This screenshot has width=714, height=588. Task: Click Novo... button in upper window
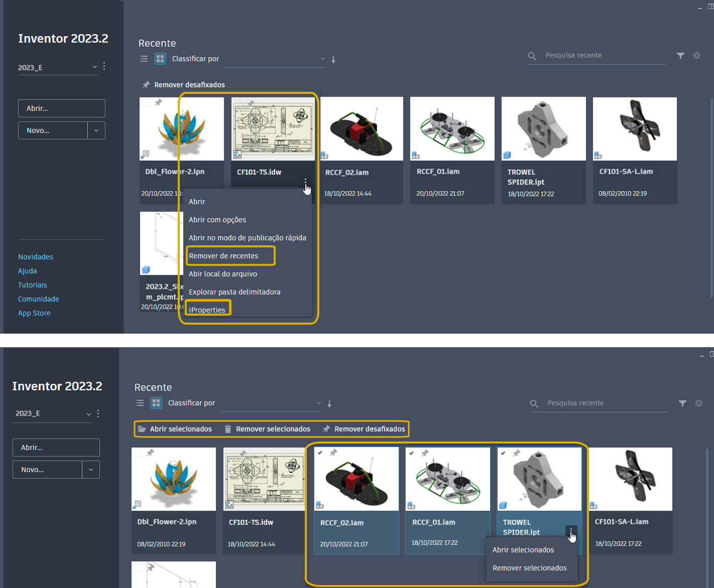tap(53, 130)
